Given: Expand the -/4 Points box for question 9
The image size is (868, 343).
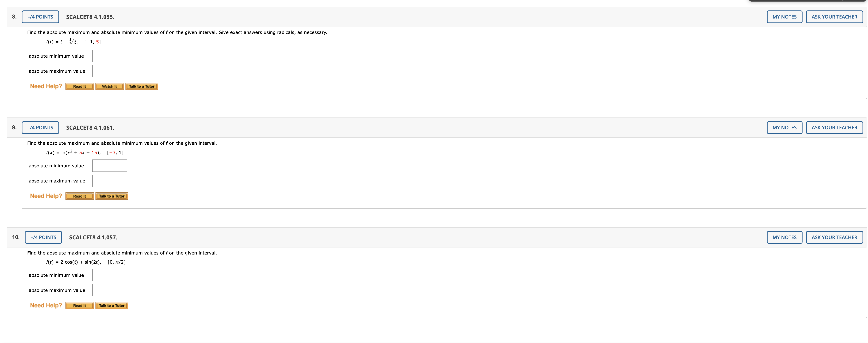Looking at the screenshot, I should tap(40, 127).
